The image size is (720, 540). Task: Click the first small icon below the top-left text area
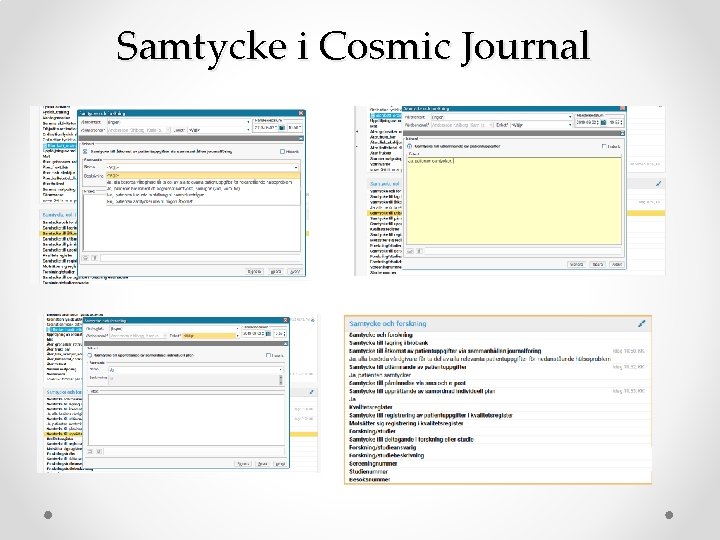85,258
